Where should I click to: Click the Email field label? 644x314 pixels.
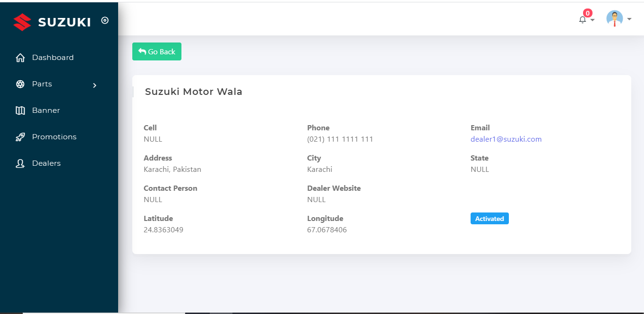pos(480,128)
